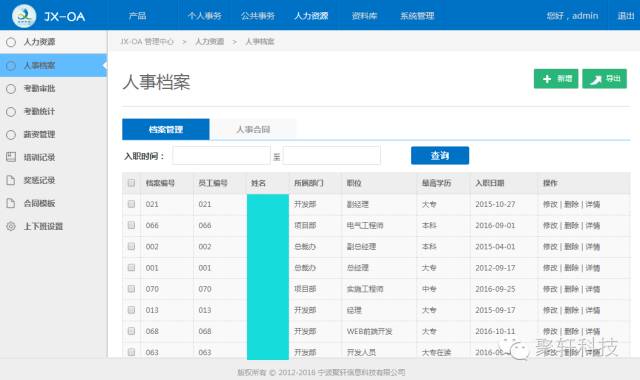Viewport: 640px width, 380px height.
Task: Click 详情 for record 001
Action: pos(592,268)
